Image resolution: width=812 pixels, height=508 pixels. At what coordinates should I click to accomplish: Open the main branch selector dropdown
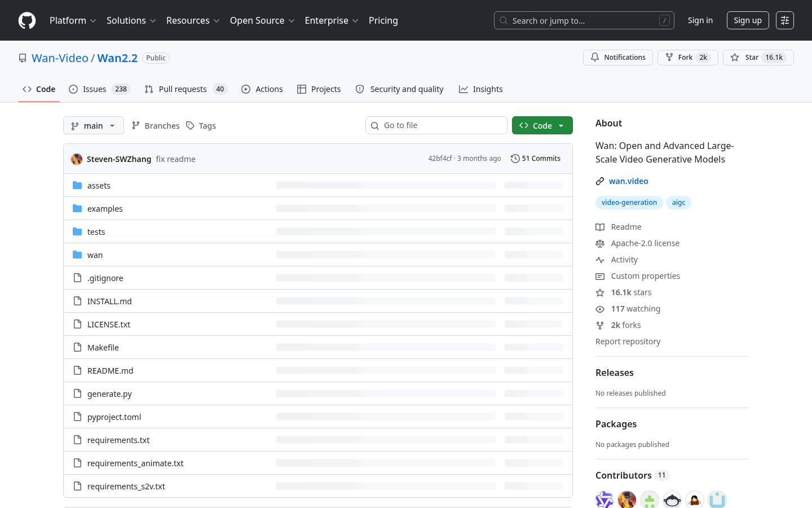pyautogui.click(x=94, y=125)
